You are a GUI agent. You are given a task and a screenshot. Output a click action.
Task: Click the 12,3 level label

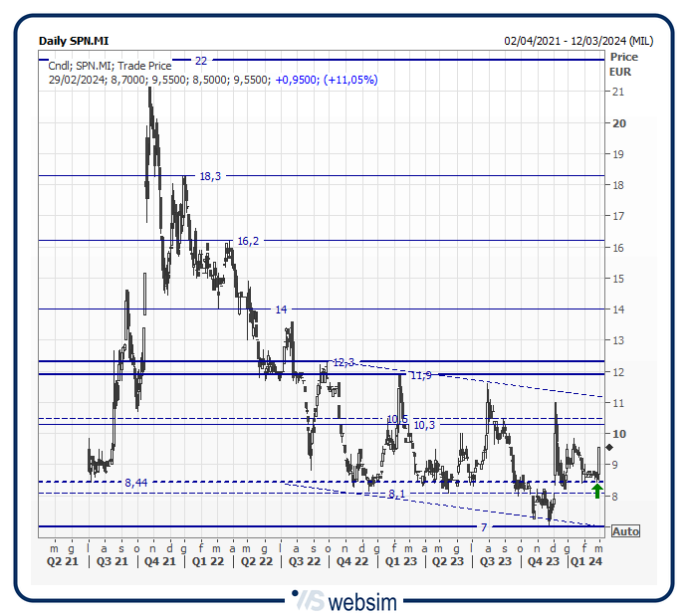(x=344, y=362)
